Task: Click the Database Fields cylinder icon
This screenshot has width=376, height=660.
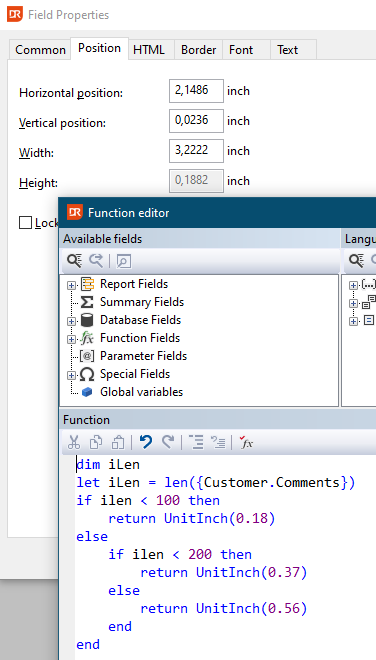Action: tap(87, 320)
